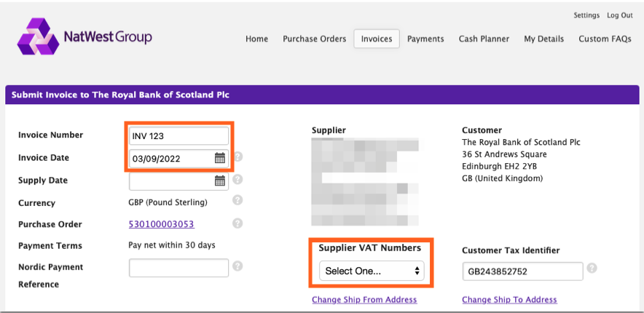
Task: Click 'Edinburgh EH2 2YB' address line
Action: click(x=500, y=167)
